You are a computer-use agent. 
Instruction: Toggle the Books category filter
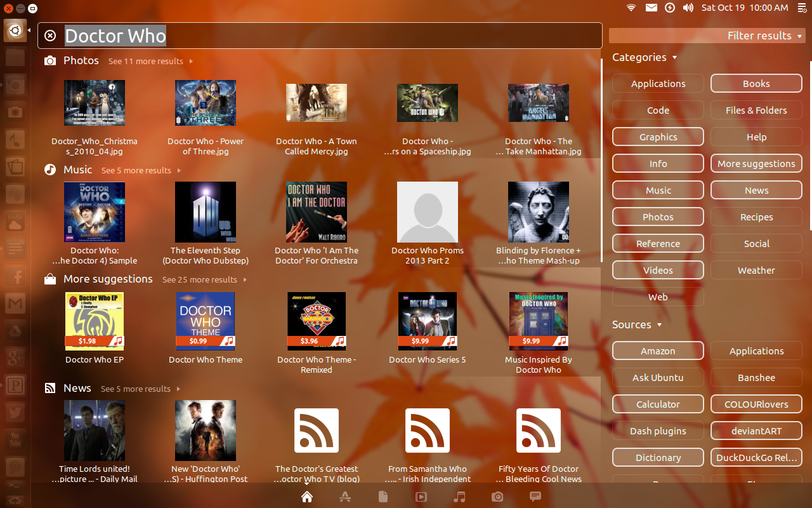tap(756, 84)
